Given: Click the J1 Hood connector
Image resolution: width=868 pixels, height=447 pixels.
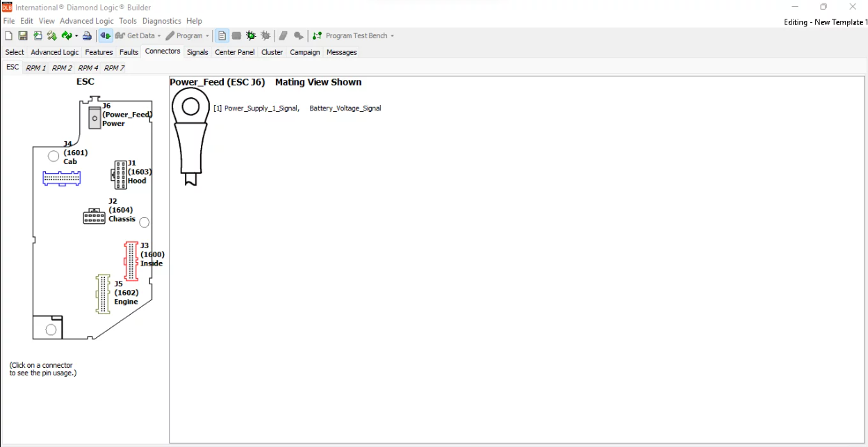Looking at the screenshot, I should (x=120, y=174).
